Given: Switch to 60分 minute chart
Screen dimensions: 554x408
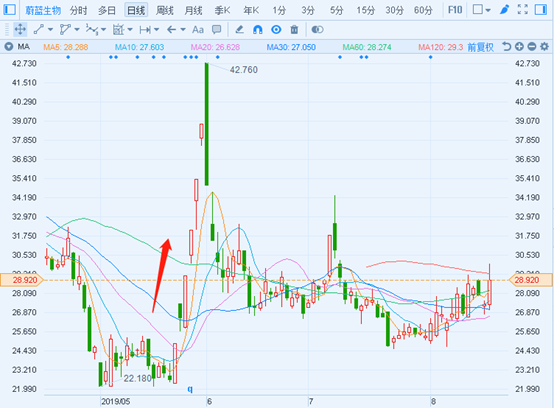Looking at the screenshot, I should [423, 10].
